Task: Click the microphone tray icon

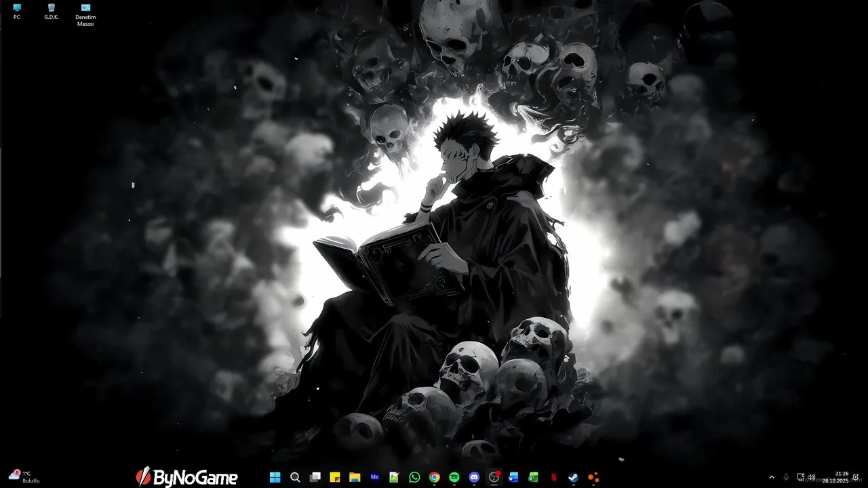Action: point(786,477)
